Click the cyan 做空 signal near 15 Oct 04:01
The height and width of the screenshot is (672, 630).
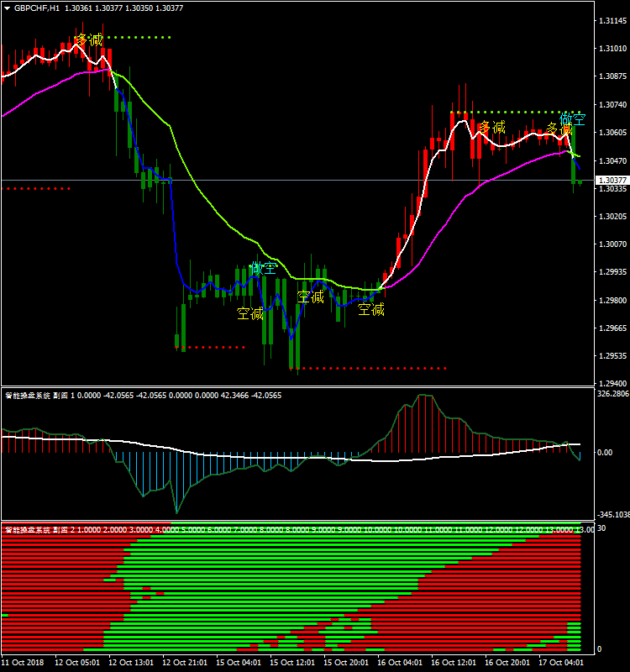(x=263, y=268)
